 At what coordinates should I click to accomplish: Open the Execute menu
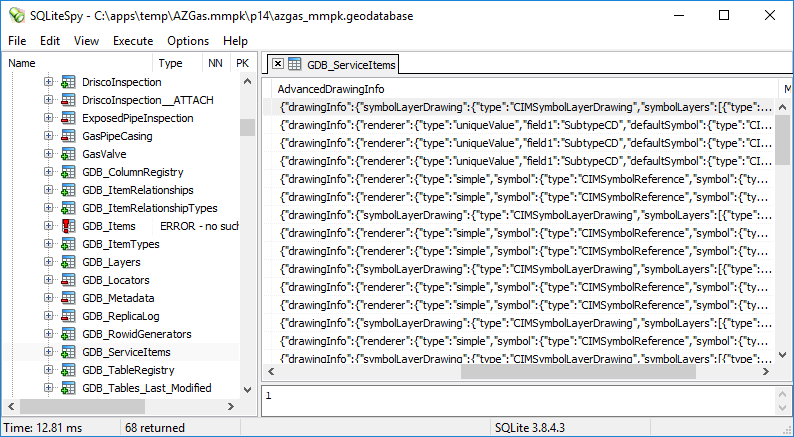click(x=133, y=41)
